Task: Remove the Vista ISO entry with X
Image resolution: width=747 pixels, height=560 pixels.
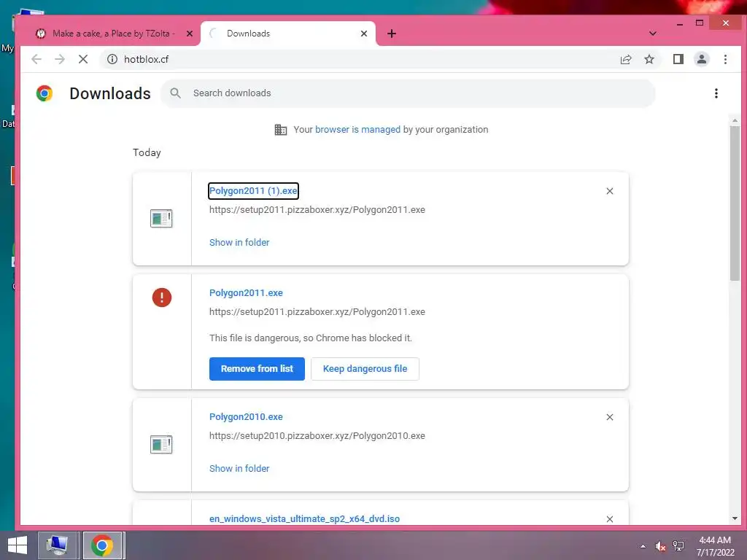Action: [x=609, y=519]
